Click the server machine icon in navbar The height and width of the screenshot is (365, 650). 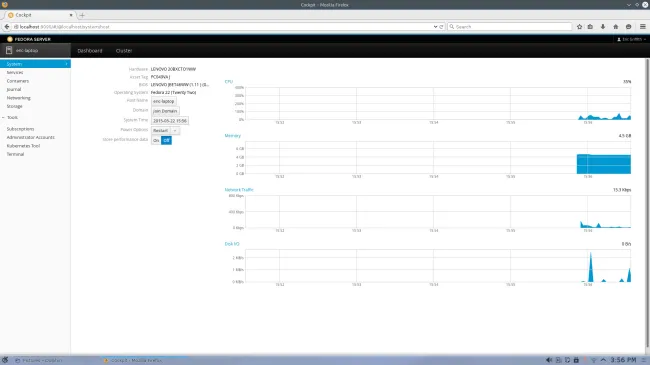point(9,50)
